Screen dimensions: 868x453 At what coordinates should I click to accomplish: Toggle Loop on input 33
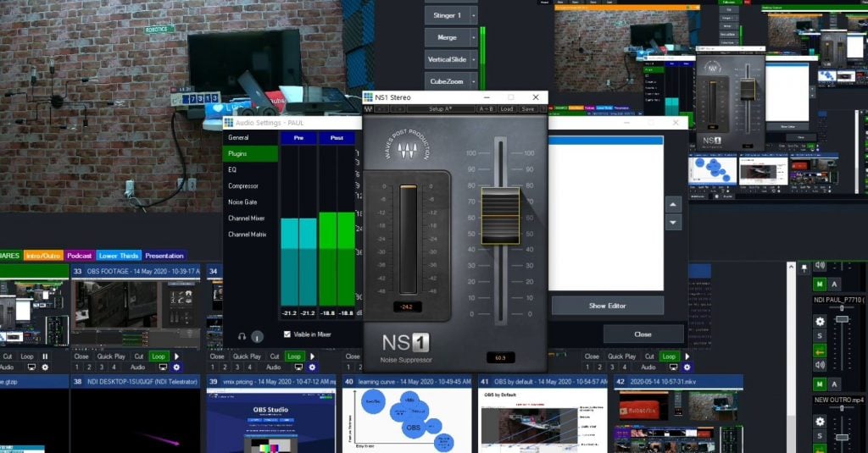[x=159, y=356]
